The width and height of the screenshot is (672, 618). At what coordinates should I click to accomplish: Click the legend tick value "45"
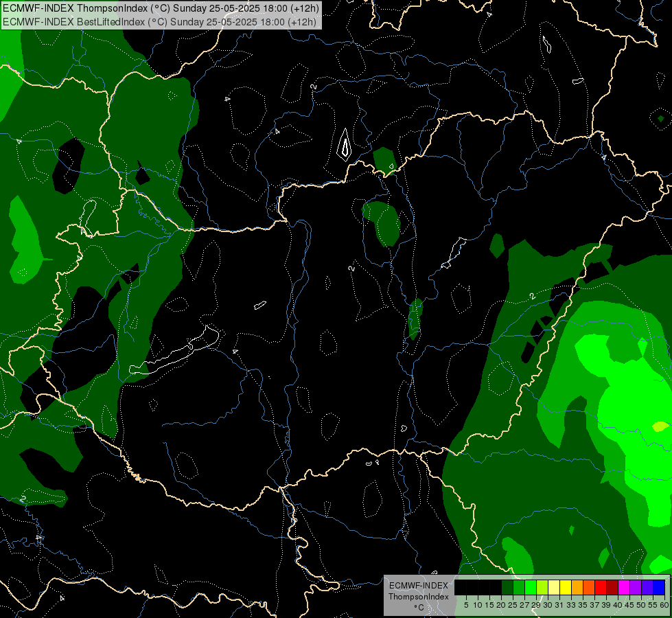pos(629,605)
